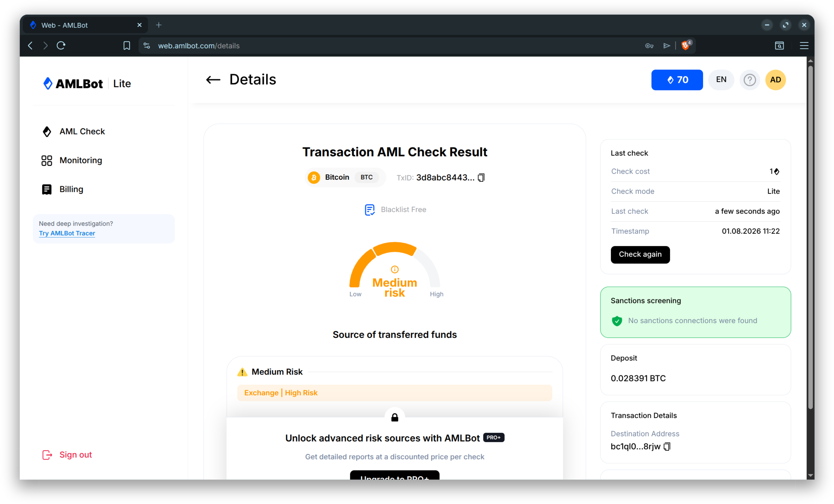Sign out of the account
Viewport: 834px width, 504px height.
67,455
